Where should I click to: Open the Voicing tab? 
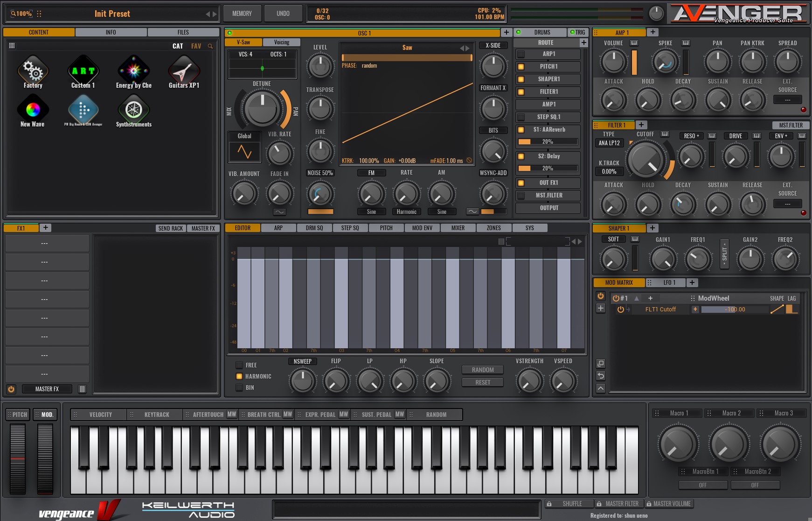click(282, 42)
